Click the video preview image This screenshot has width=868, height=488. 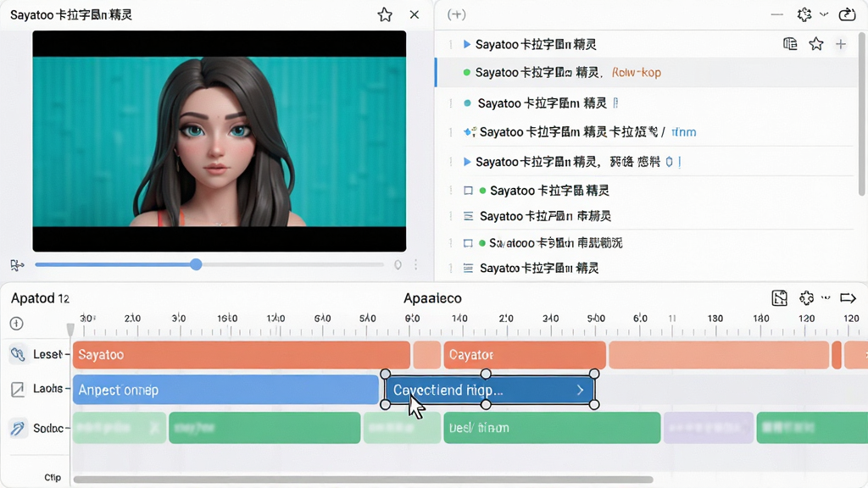[x=220, y=141]
